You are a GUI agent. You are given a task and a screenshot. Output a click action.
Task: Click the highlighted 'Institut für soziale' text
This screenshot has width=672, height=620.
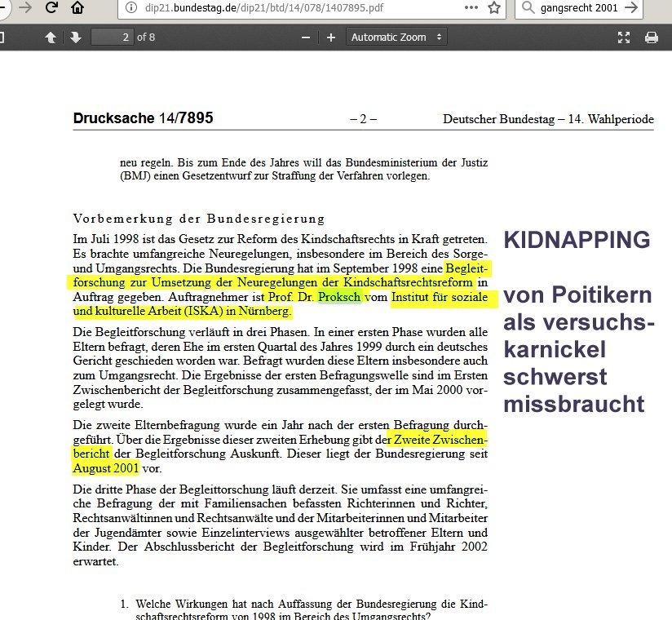click(x=440, y=297)
